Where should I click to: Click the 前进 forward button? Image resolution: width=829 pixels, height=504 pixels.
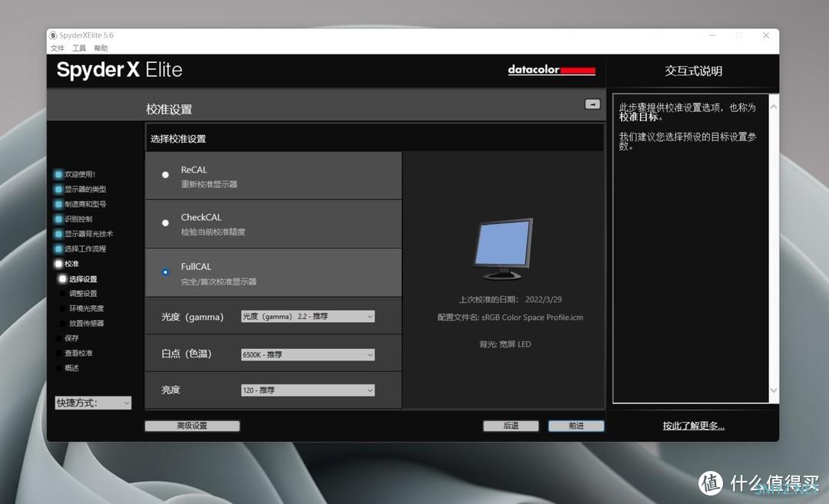click(576, 426)
